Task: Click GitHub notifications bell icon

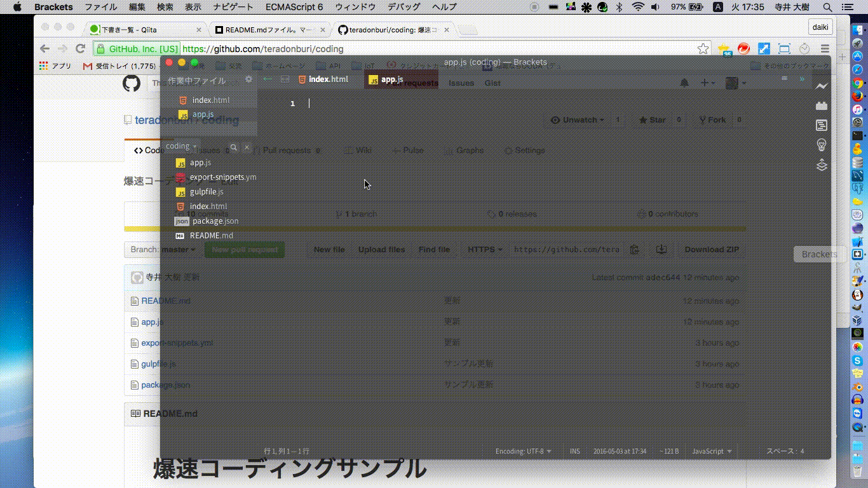Action: (684, 83)
